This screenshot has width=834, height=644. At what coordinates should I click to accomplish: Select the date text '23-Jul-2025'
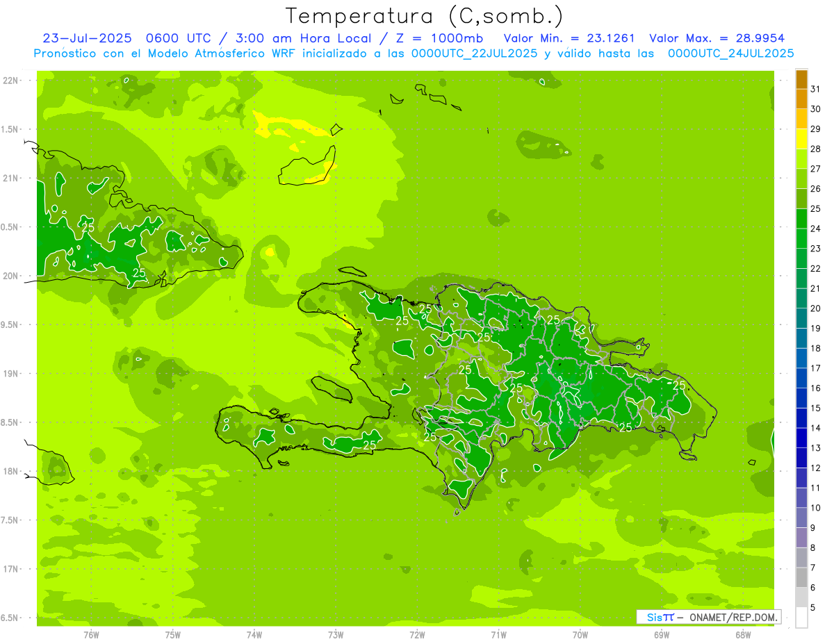click(87, 38)
